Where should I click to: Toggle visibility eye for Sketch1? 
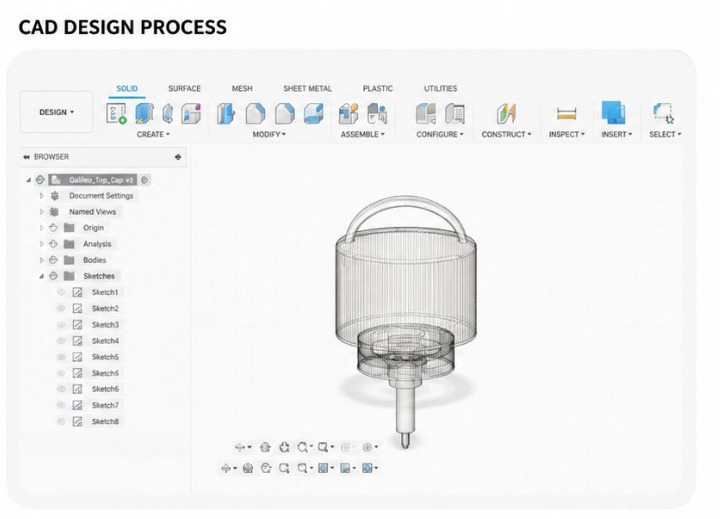[x=61, y=292]
